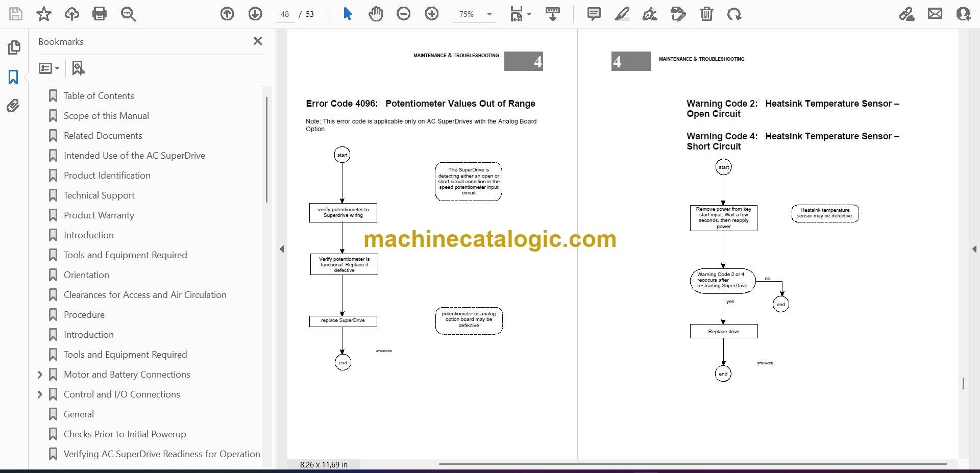Click the Error Code 4096 heading text
The width and height of the screenshot is (980, 473).
(421, 104)
